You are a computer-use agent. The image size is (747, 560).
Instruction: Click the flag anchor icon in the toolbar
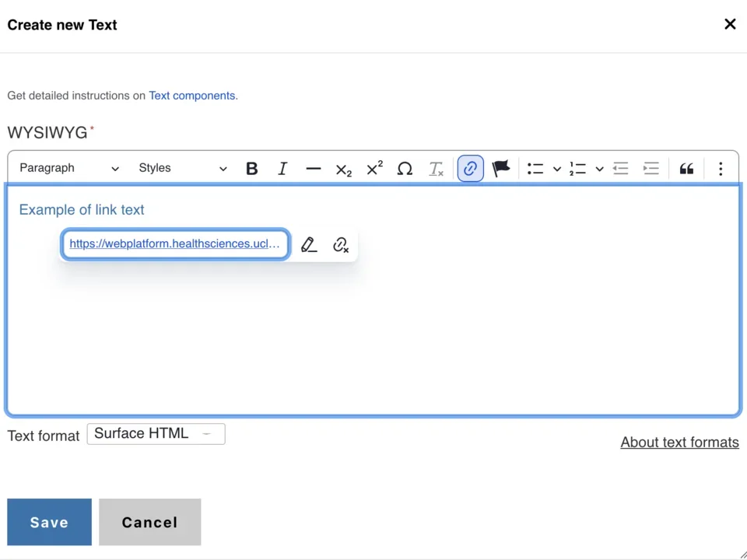pos(500,168)
